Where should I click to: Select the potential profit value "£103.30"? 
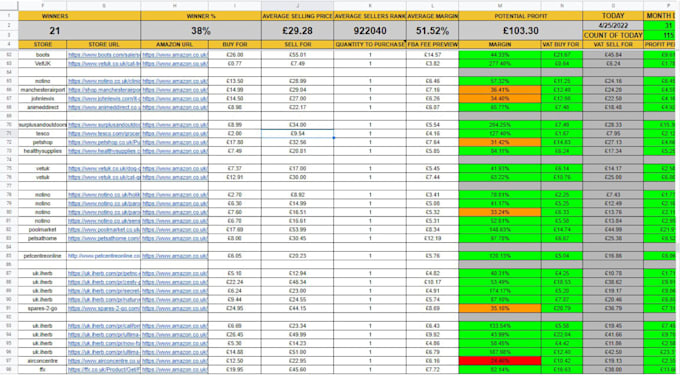(520, 31)
